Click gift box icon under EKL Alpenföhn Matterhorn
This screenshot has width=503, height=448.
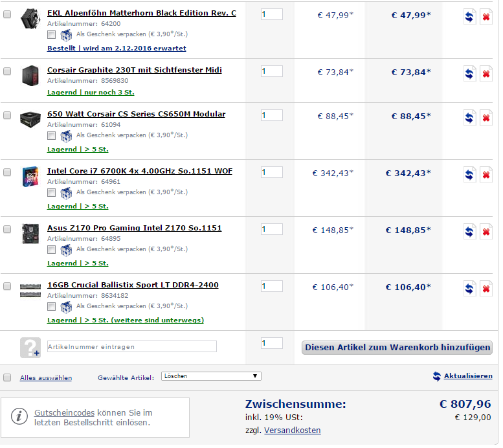point(66,36)
